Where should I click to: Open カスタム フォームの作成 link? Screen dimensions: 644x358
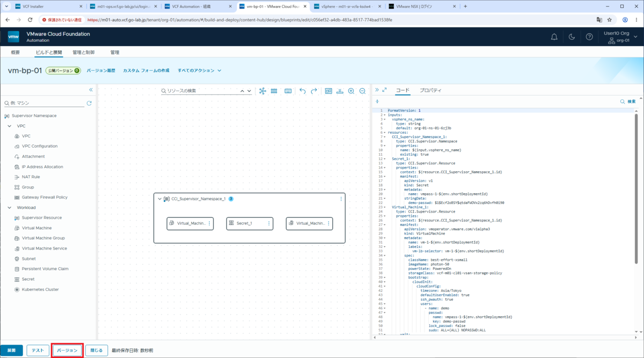[x=146, y=71]
